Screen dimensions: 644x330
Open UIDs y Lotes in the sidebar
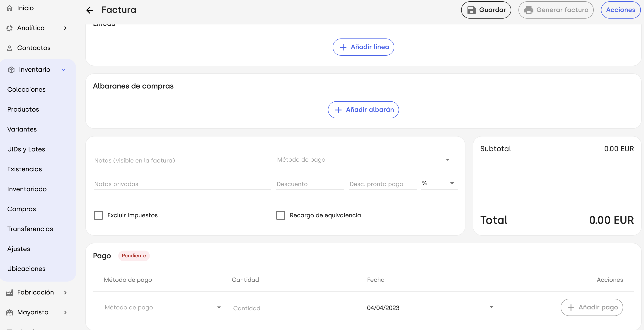pos(26,149)
